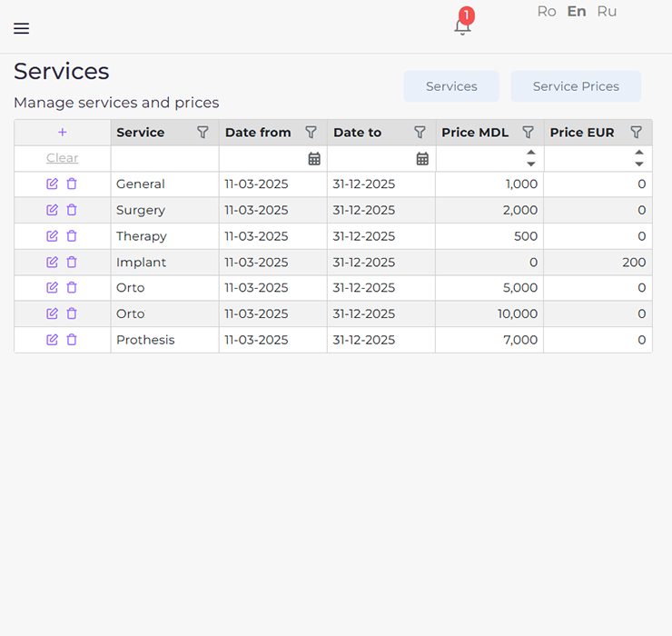This screenshot has width=672, height=636.
Task: Open the hamburger navigation menu
Action: tap(21, 28)
